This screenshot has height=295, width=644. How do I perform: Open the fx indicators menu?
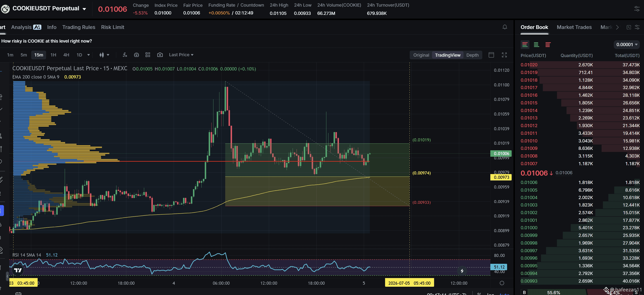(x=125, y=55)
